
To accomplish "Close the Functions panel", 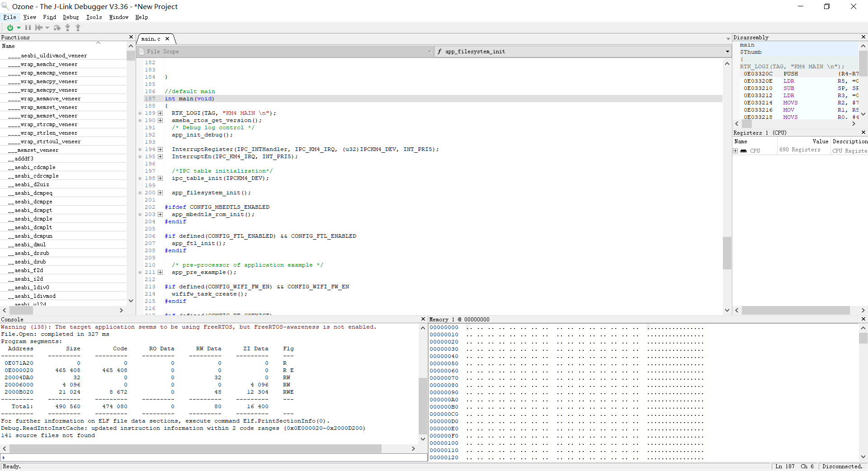I will tap(131, 37).
